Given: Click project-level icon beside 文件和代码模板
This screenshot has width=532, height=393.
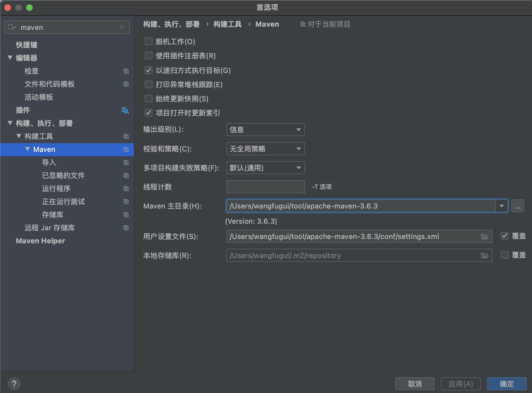Looking at the screenshot, I should (x=126, y=84).
